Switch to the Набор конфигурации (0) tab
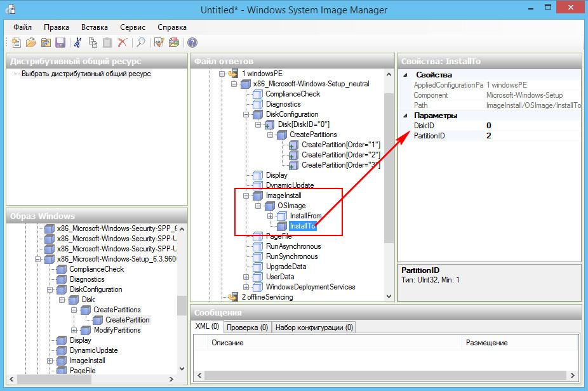 [x=314, y=328]
